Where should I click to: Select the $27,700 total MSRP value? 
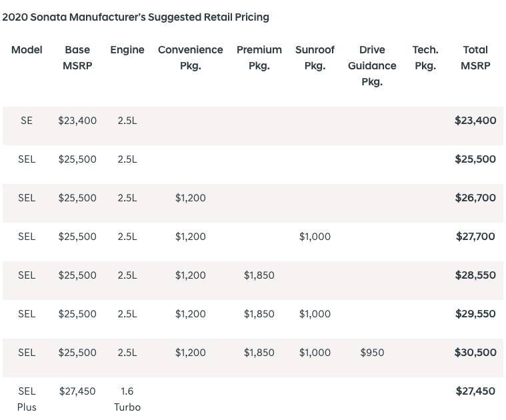pos(475,237)
